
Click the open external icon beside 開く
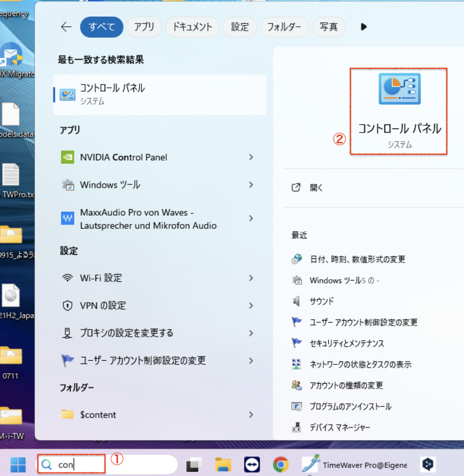point(296,188)
